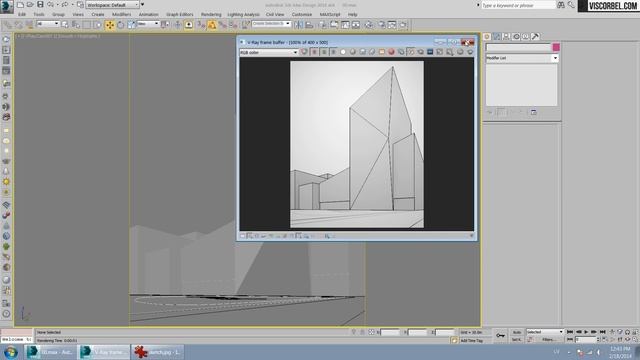Toggle Angle Snap on main toolbar

[x=212, y=25]
